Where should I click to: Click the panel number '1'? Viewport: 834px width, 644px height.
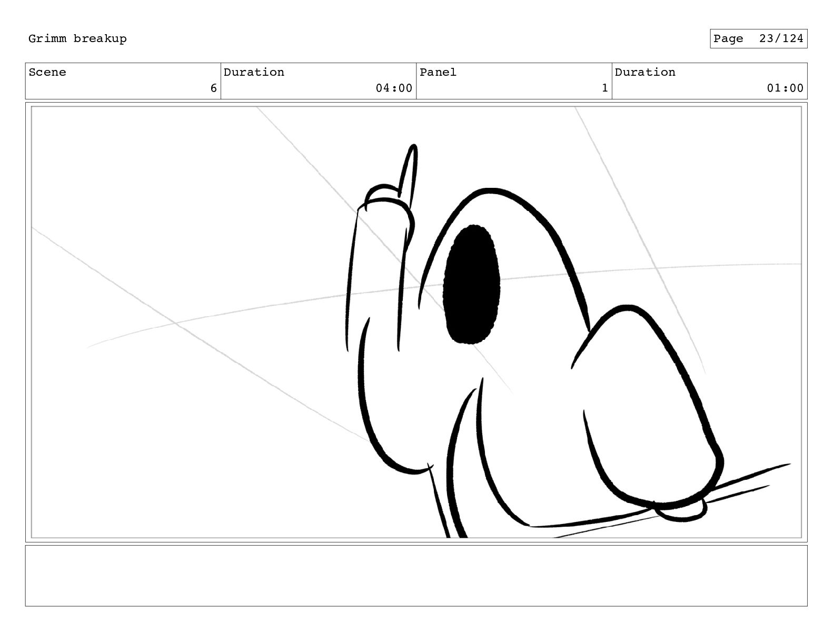tap(605, 88)
